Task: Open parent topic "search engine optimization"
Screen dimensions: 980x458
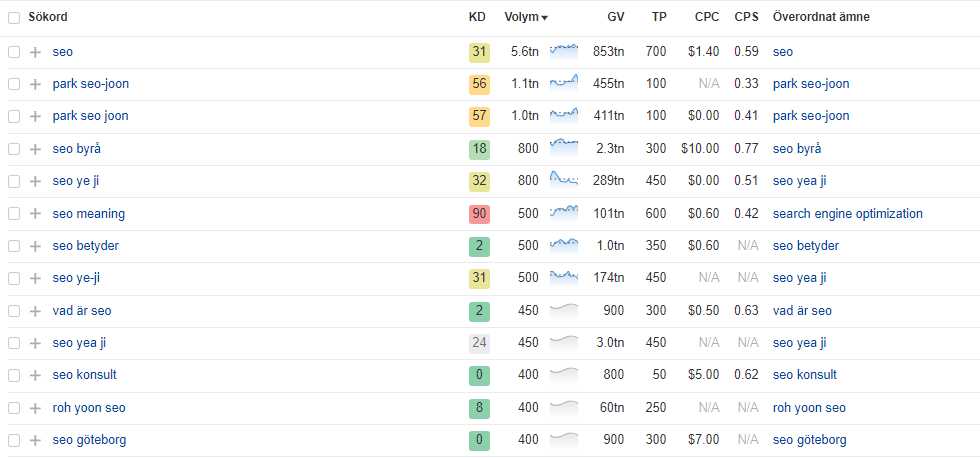Action: [847, 214]
